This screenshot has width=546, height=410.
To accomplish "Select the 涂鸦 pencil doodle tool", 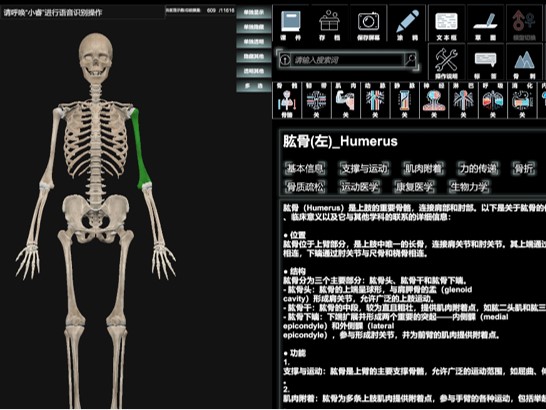I will click(407, 24).
